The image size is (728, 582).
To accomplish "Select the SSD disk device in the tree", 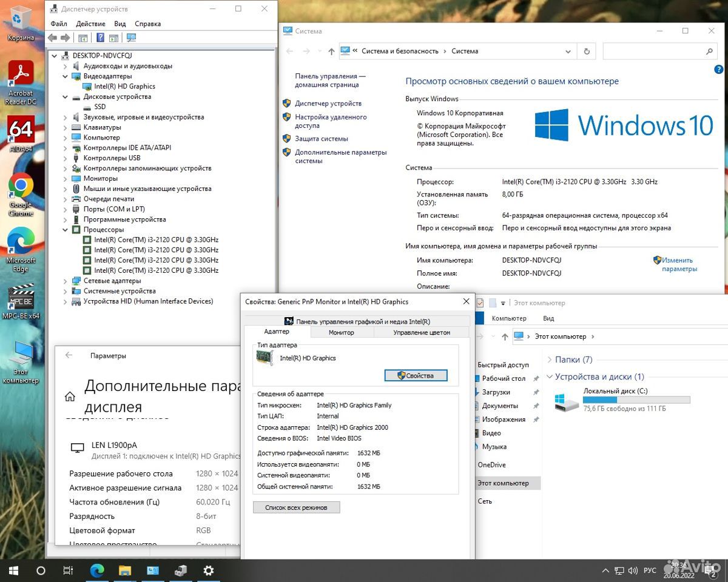I will pyautogui.click(x=99, y=107).
